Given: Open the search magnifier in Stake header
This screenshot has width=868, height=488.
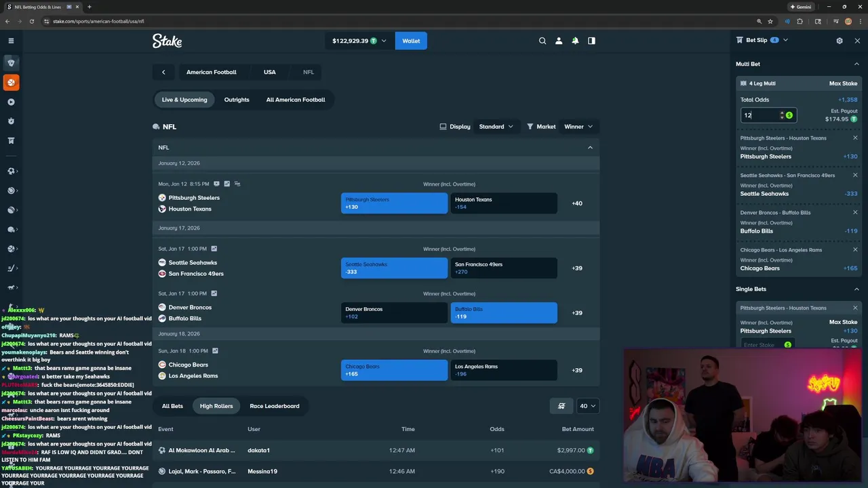Looking at the screenshot, I should [542, 41].
